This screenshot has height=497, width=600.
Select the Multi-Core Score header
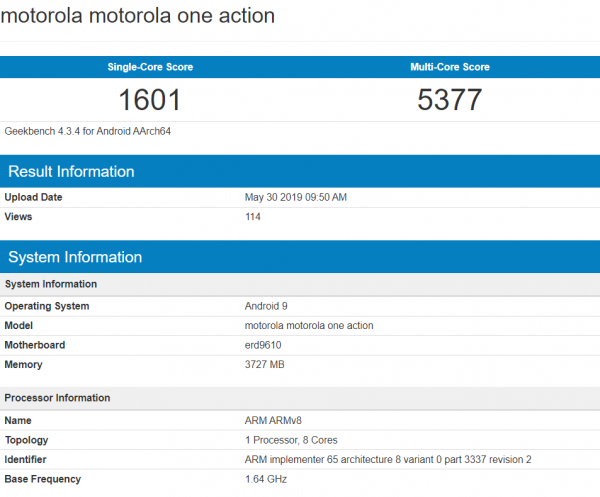tap(450, 67)
